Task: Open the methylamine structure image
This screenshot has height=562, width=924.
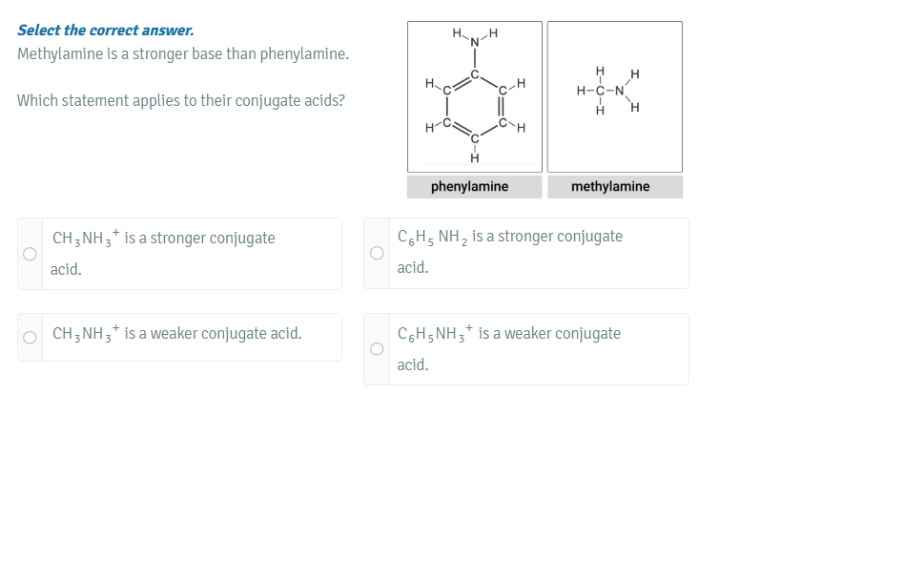Action: click(615, 96)
